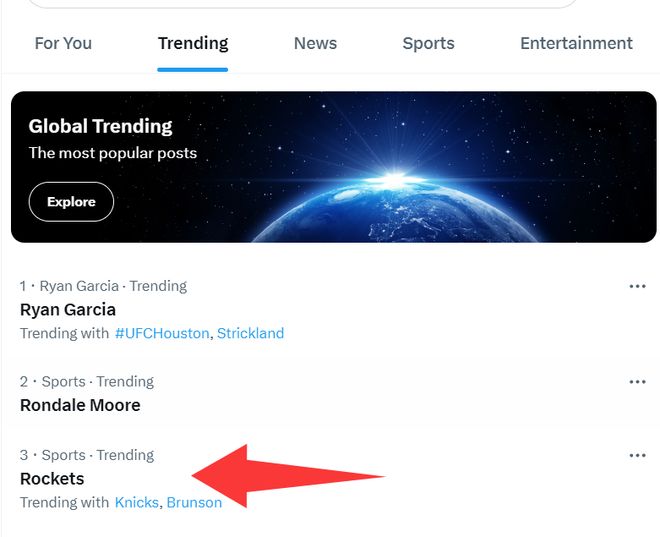Open the Strickland trending link
This screenshot has width=660, height=537.
tap(250, 333)
